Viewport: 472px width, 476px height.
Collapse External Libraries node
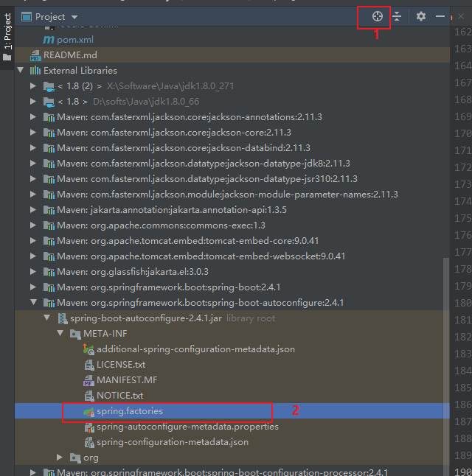coord(21,71)
